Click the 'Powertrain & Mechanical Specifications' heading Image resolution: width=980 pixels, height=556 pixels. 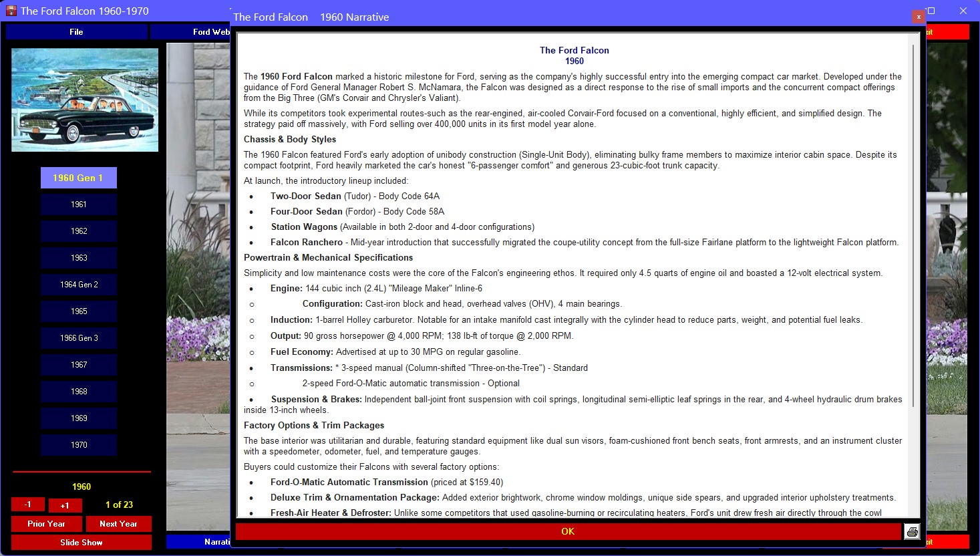[x=328, y=257]
